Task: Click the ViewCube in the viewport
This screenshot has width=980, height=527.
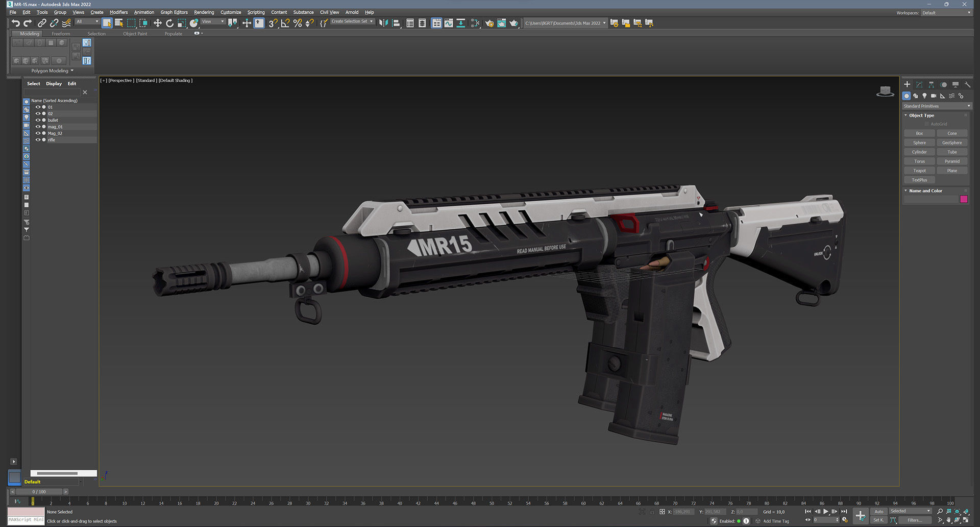Action: (x=885, y=92)
